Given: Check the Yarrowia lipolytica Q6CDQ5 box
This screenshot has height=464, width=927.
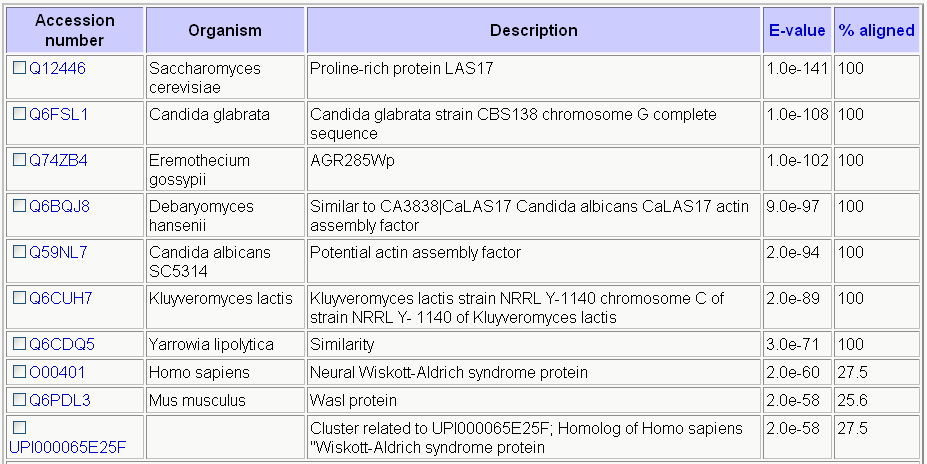Looking at the screenshot, I should [x=20, y=344].
